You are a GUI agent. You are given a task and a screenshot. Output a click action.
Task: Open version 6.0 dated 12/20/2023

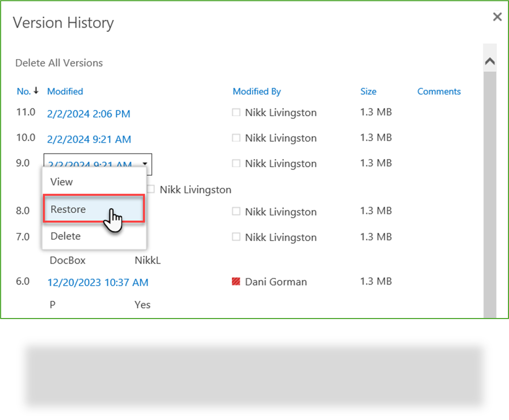pos(98,282)
